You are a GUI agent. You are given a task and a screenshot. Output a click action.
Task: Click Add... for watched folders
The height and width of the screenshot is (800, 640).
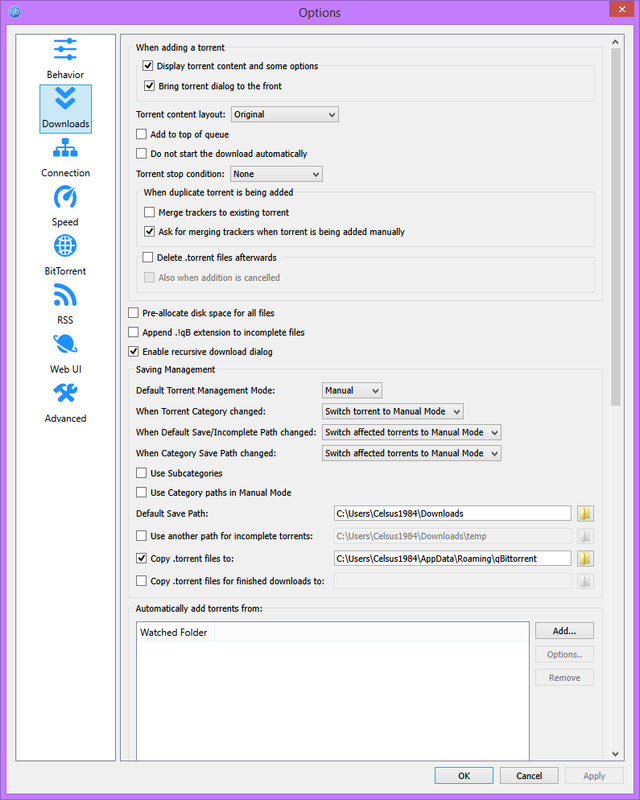click(x=564, y=631)
